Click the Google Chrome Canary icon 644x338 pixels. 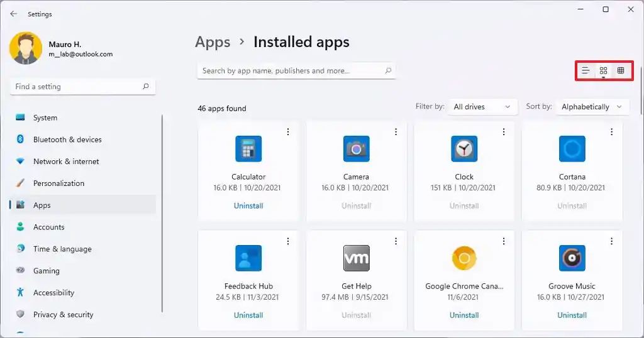464,258
